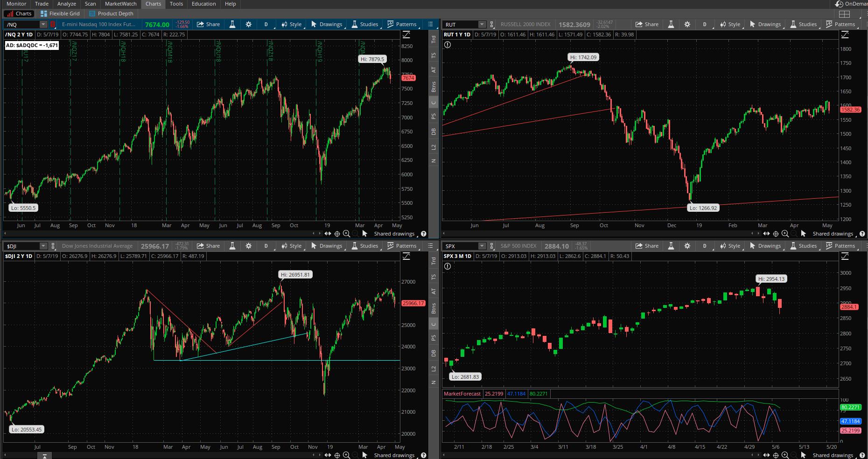Switch to the Analyze tab

[67, 4]
